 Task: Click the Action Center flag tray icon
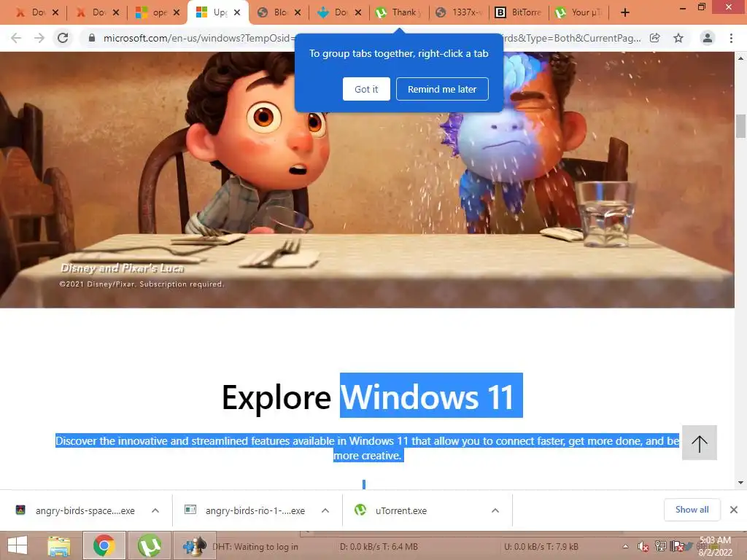(677, 546)
